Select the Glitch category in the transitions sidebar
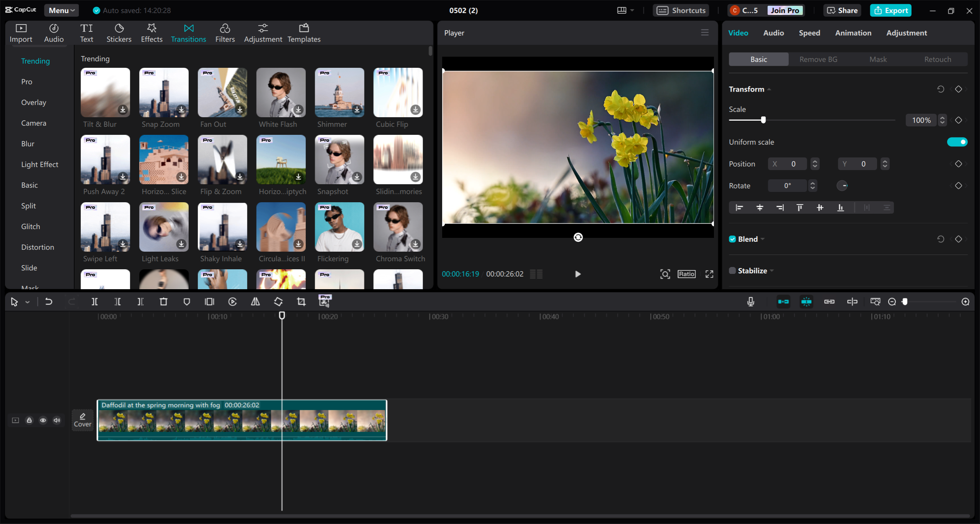Image resolution: width=980 pixels, height=524 pixels. (31, 226)
